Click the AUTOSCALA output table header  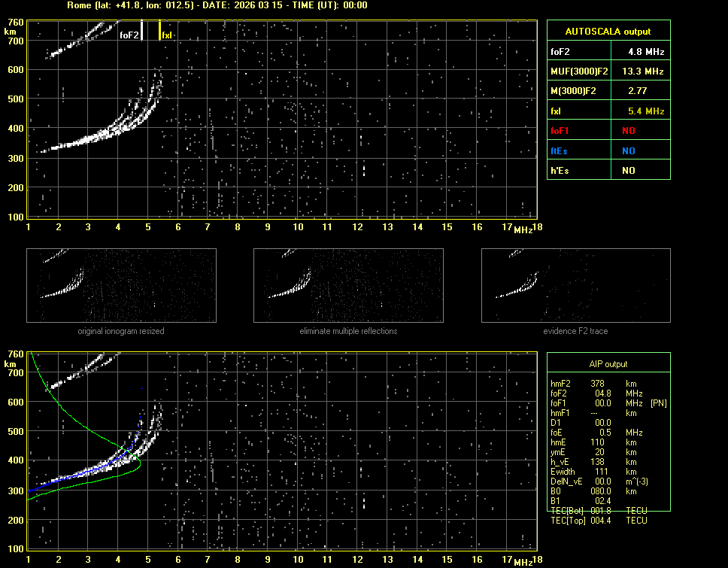(x=608, y=32)
